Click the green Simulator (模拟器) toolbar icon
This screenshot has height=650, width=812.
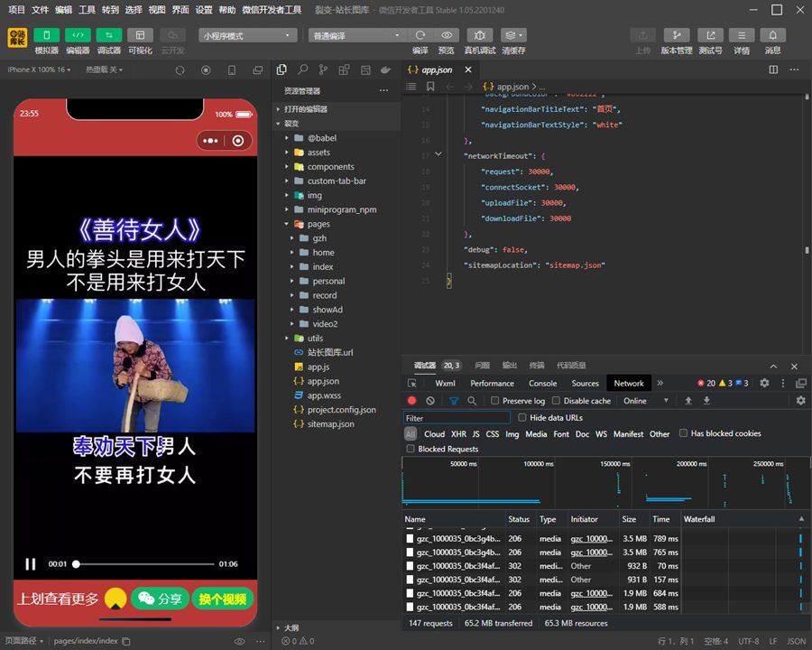(46, 35)
